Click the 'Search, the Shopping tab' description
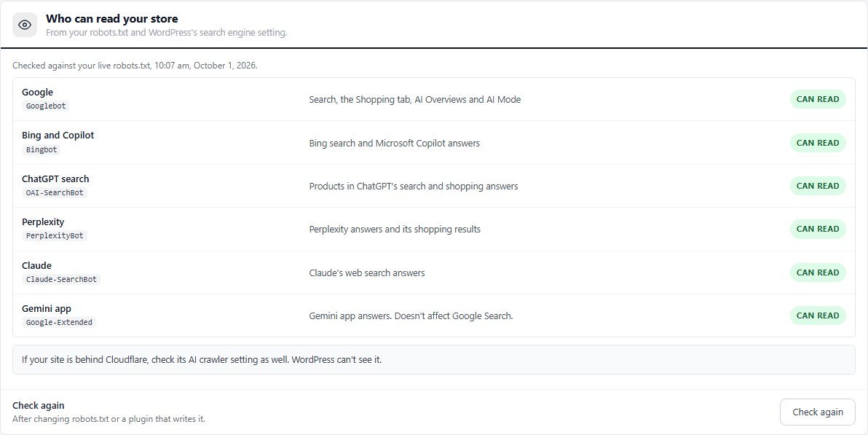The height and width of the screenshot is (435, 868). [x=414, y=100]
